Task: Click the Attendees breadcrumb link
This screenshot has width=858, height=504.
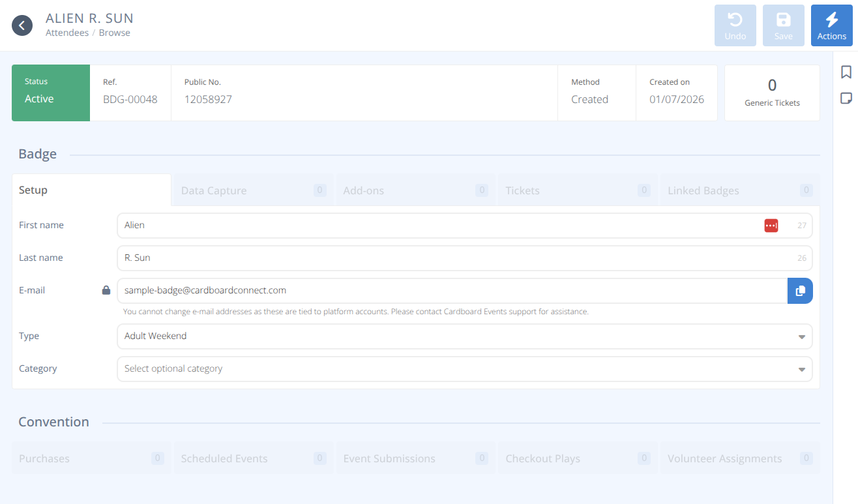Action: click(x=67, y=33)
